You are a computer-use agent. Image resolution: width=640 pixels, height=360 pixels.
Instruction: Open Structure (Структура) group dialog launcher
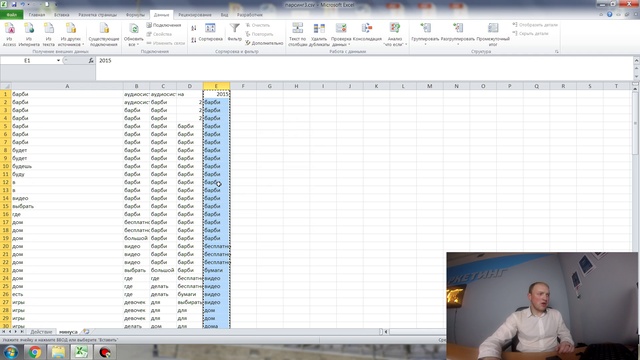click(556, 52)
